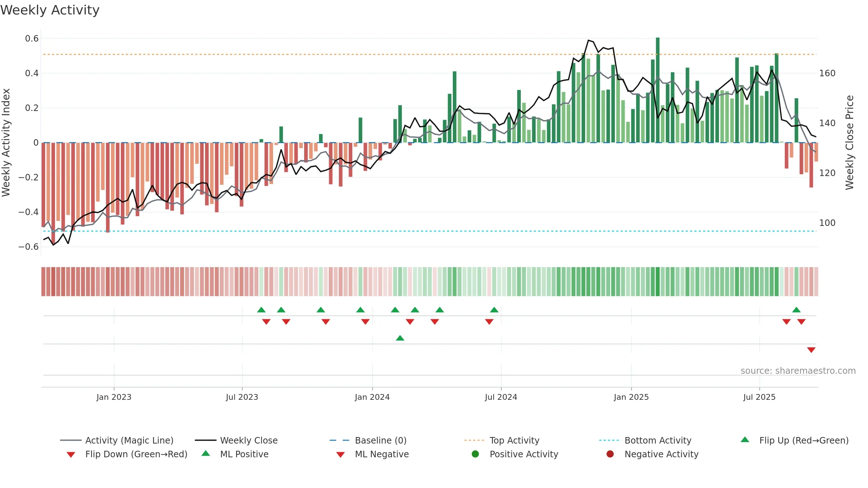Click the last pink heatmap strip cell
This screenshot has width=868, height=488.
click(816, 282)
